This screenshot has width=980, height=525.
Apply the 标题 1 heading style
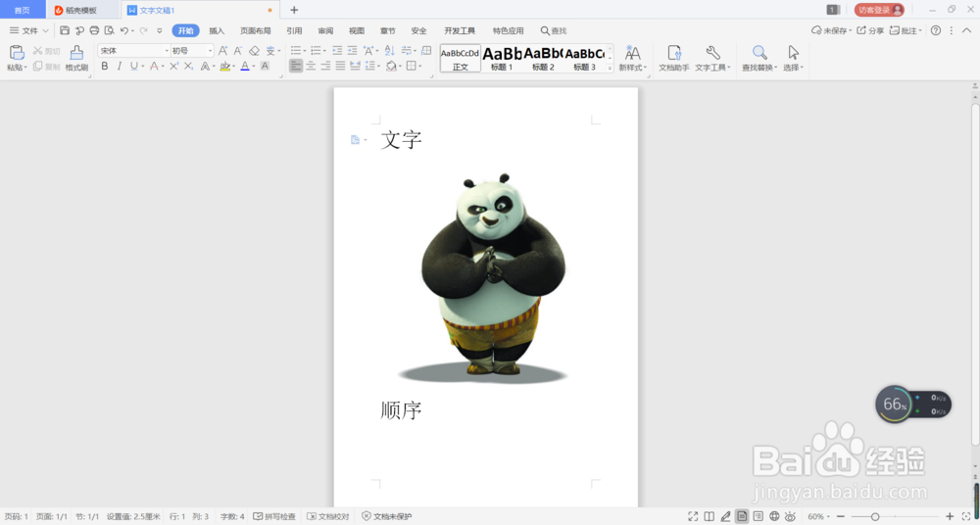click(502, 59)
